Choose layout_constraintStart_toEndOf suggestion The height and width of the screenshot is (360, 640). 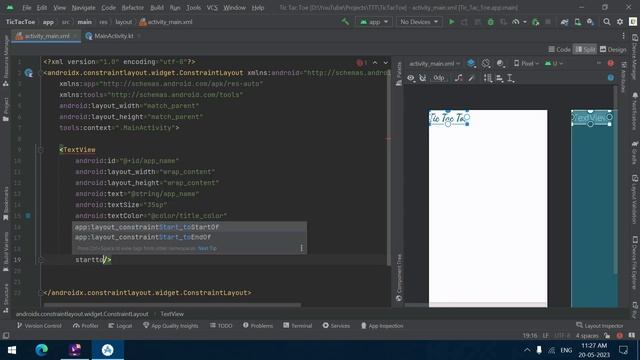(189, 237)
